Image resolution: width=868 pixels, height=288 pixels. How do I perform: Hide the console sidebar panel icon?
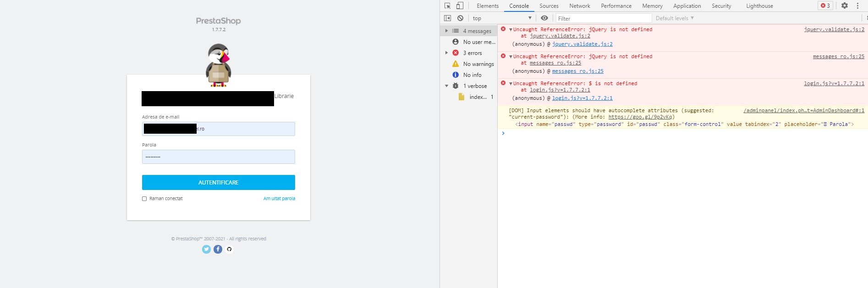[448, 18]
